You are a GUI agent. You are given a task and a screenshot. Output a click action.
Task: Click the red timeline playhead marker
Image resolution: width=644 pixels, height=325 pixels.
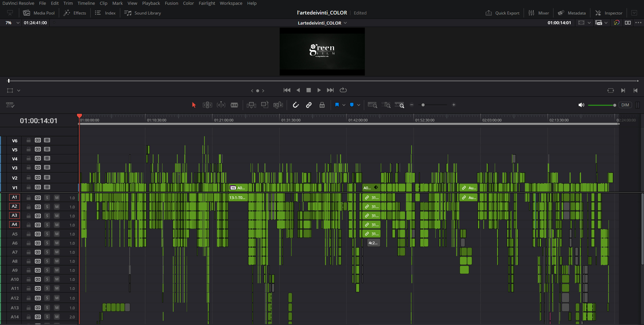(79, 116)
